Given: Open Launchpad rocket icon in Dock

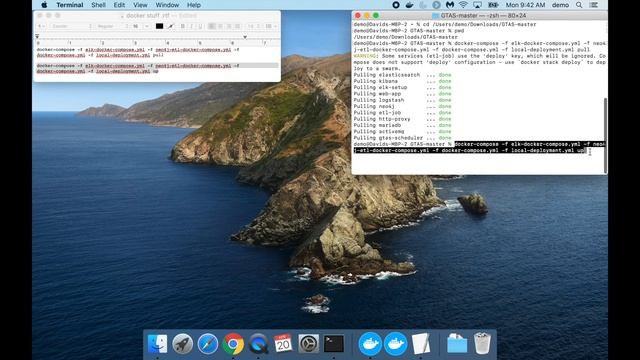Looking at the screenshot, I should (182, 344).
